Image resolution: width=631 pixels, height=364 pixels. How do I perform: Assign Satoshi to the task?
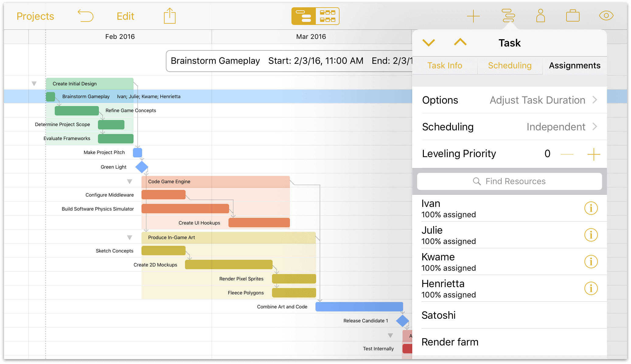coord(510,315)
